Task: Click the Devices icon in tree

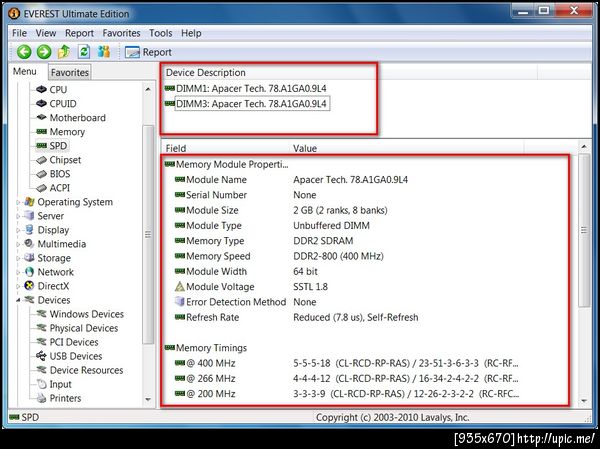Action: (29, 300)
